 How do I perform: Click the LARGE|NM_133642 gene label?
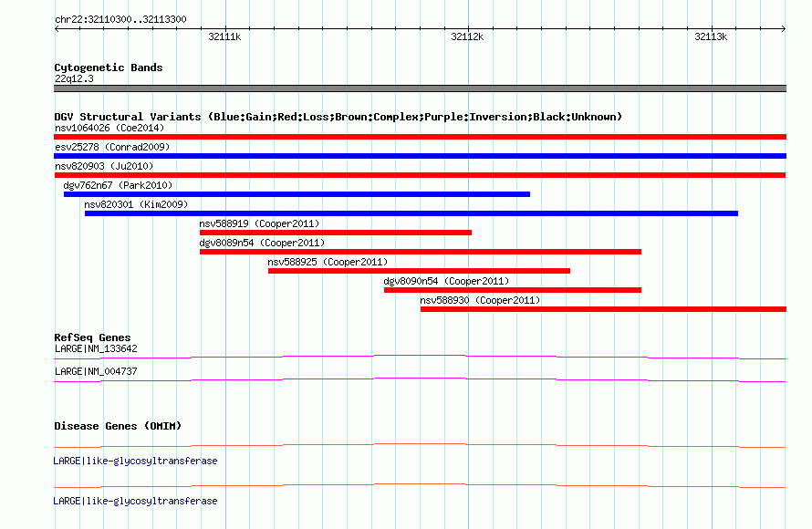point(96,349)
